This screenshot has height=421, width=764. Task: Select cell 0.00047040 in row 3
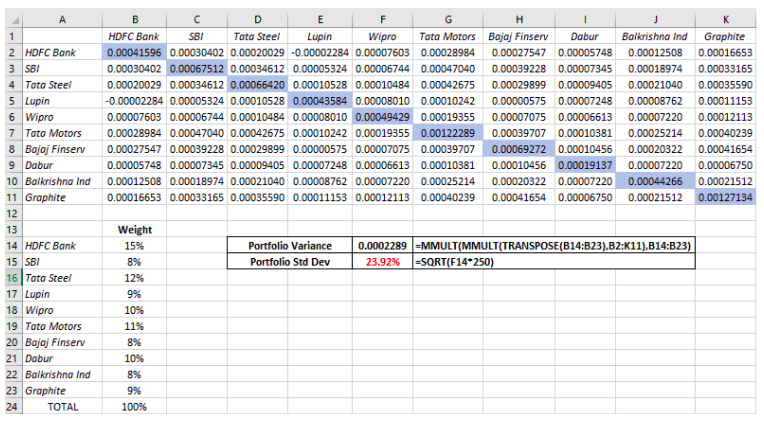pyautogui.click(x=448, y=68)
